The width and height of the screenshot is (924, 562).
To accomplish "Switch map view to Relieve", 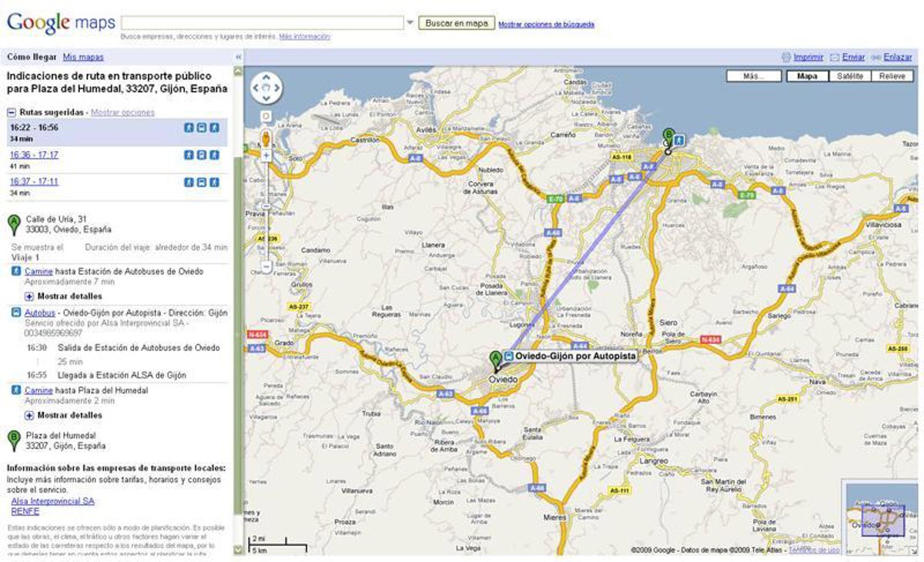I will tap(892, 76).
